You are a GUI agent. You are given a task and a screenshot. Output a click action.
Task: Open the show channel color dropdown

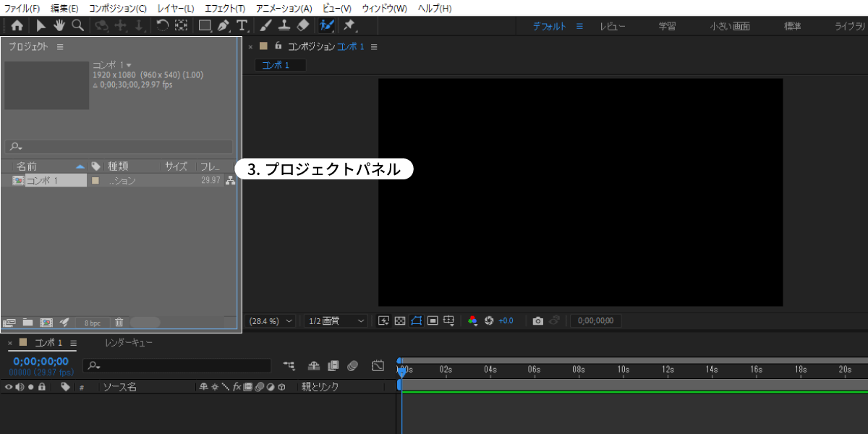472,320
